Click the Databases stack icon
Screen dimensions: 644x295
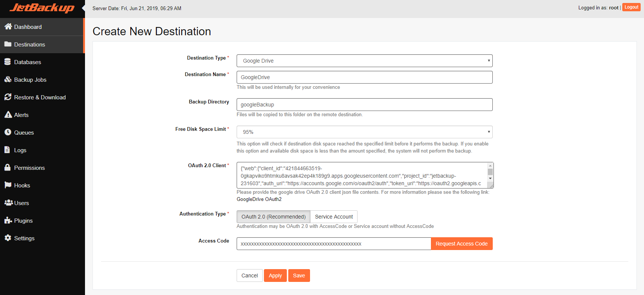pos(7,61)
